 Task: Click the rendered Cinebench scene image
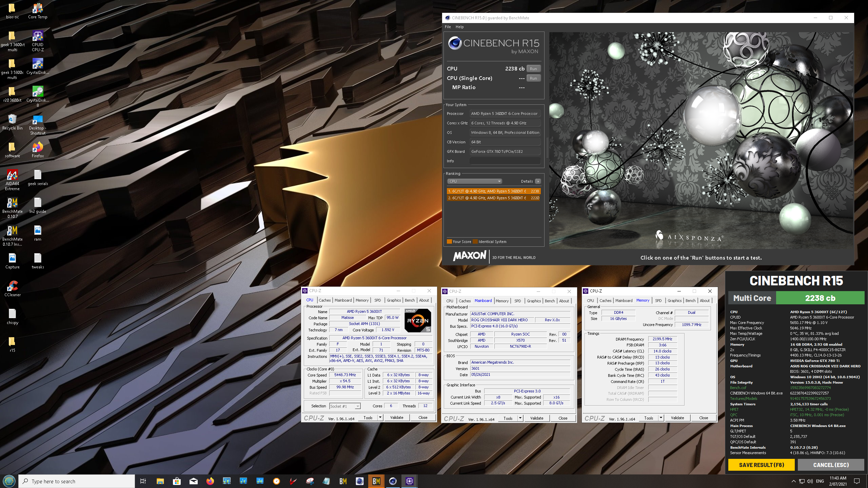(x=701, y=141)
